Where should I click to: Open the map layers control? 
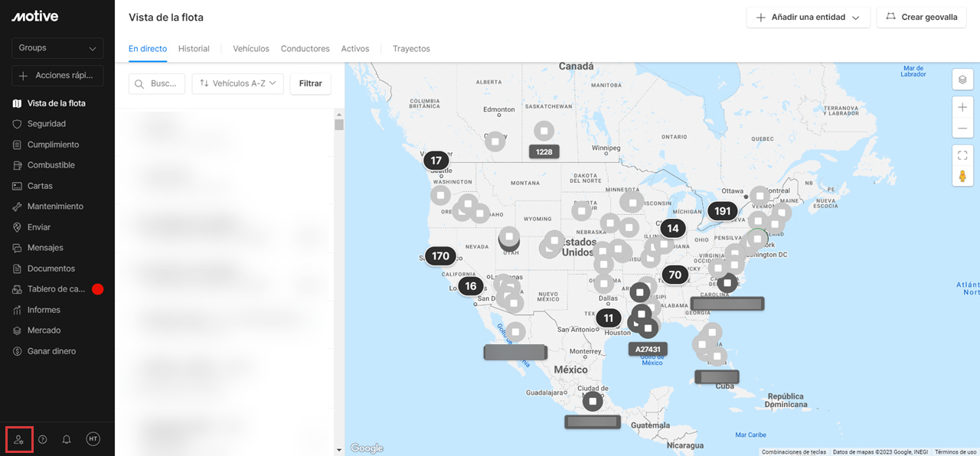(x=962, y=80)
